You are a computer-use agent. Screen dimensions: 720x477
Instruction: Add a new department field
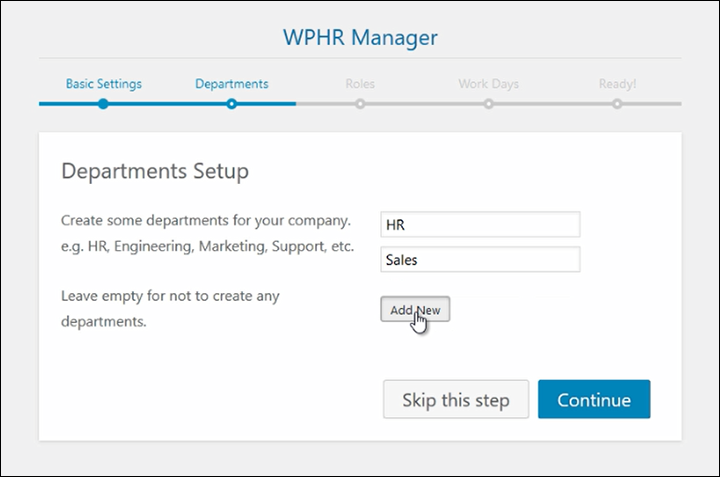coord(415,309)
